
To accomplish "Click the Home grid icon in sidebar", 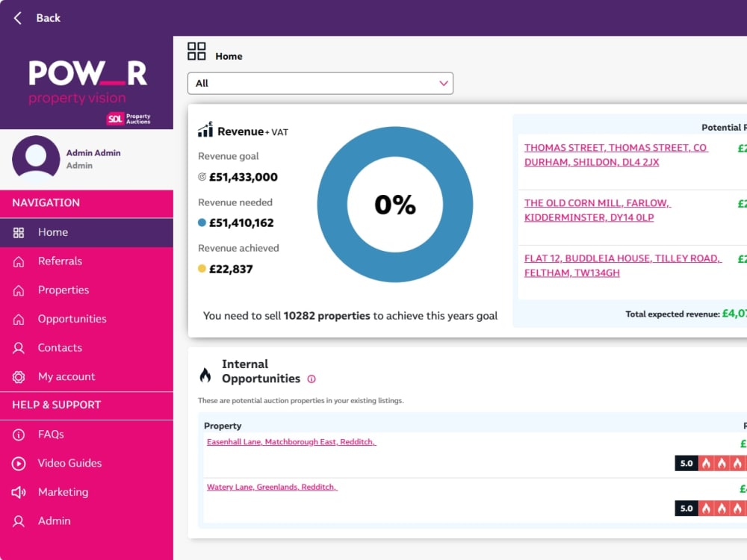I will [x=19, y=232].
